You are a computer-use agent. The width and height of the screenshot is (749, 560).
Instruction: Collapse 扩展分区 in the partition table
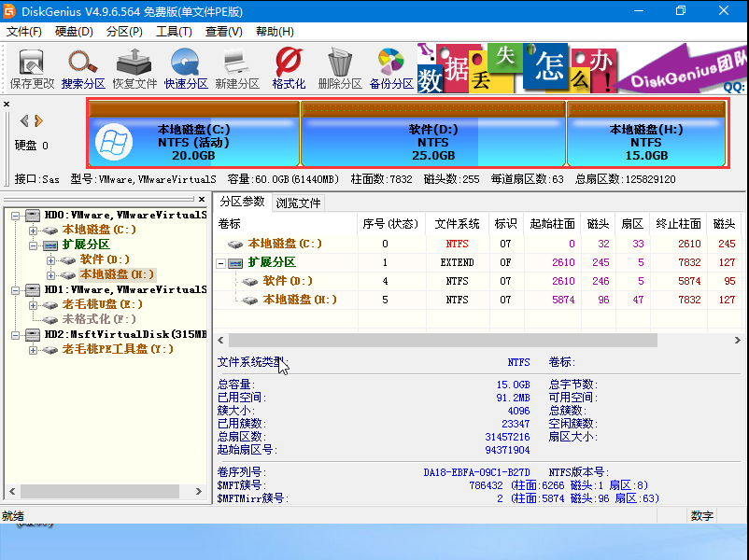(x=220, y=263)
